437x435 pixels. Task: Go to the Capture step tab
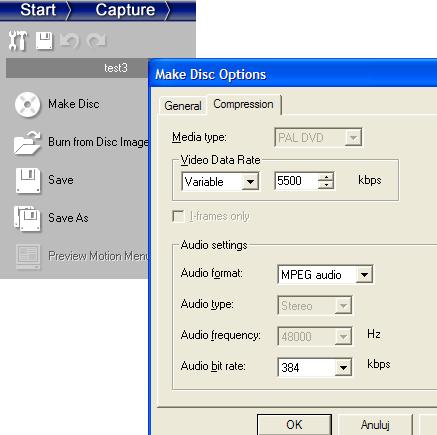pos(125,10)
